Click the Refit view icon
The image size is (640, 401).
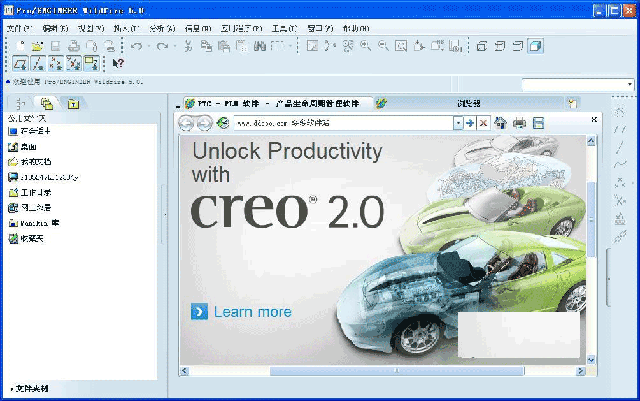[x=401, y=46]
